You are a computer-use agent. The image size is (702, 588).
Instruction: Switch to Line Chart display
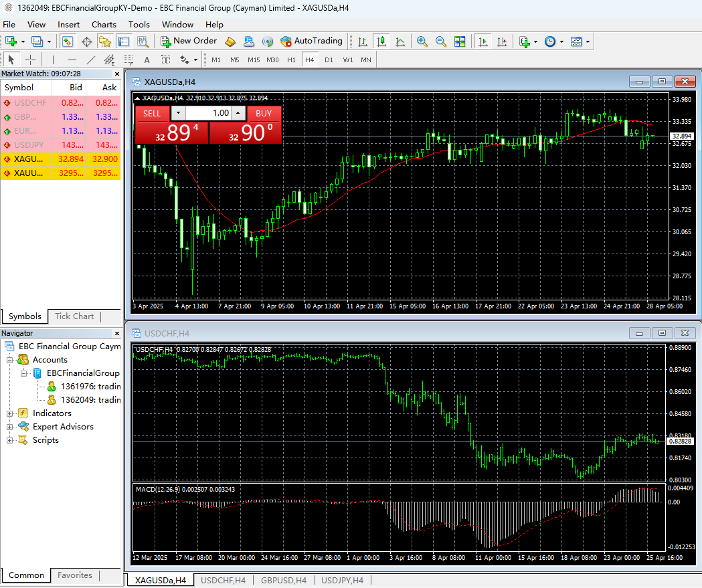tap(400, 41)
